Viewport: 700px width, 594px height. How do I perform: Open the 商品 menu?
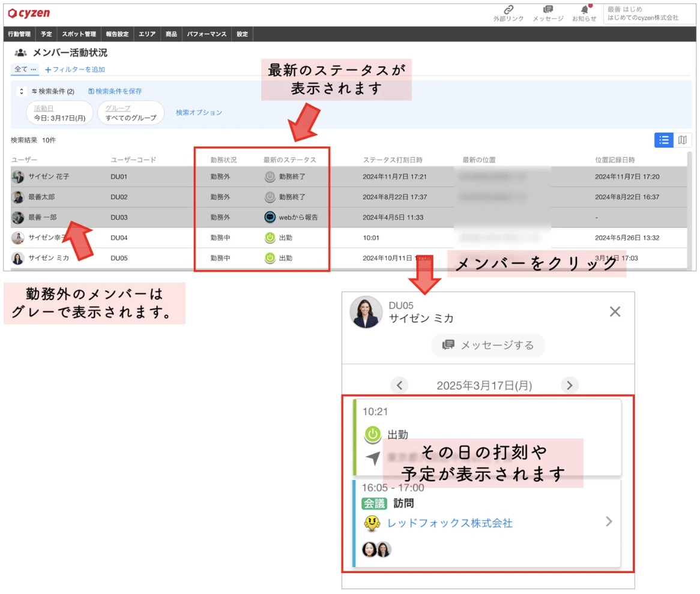point(171,34)
